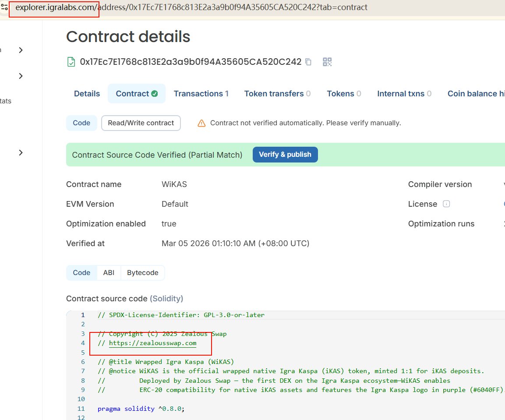Click the contract address 0x17Ec7E…C242 text
The image size is (505, 420).
pyautogui.click(x=191, y=62)
